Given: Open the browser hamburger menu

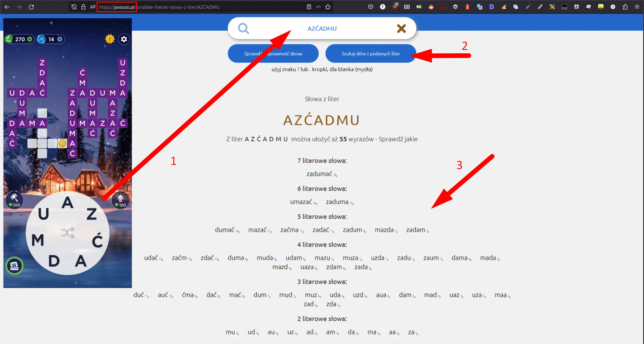Looking at the screenshot, I should (x=637, y=7).
